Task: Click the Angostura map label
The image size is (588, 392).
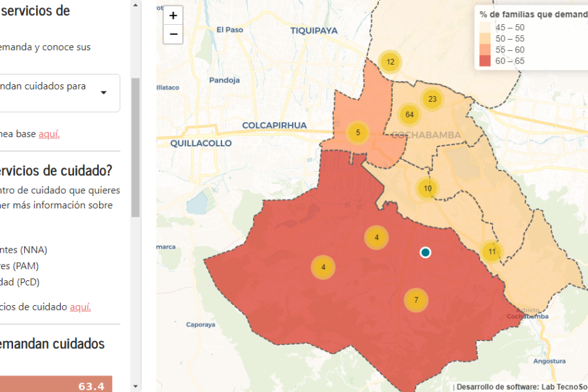Action: pos(549,361)
